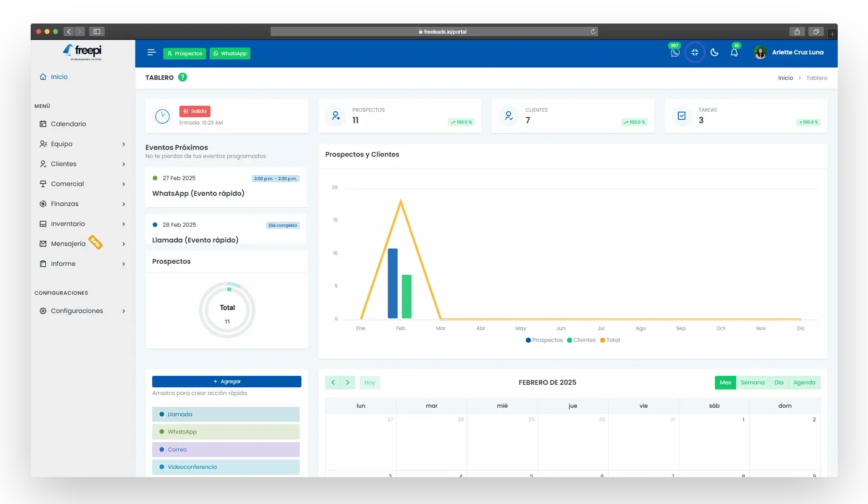Click the exit fullscreen icon in header
The height and width of the screenshot is (504, 868).
[x=694, y=52]
